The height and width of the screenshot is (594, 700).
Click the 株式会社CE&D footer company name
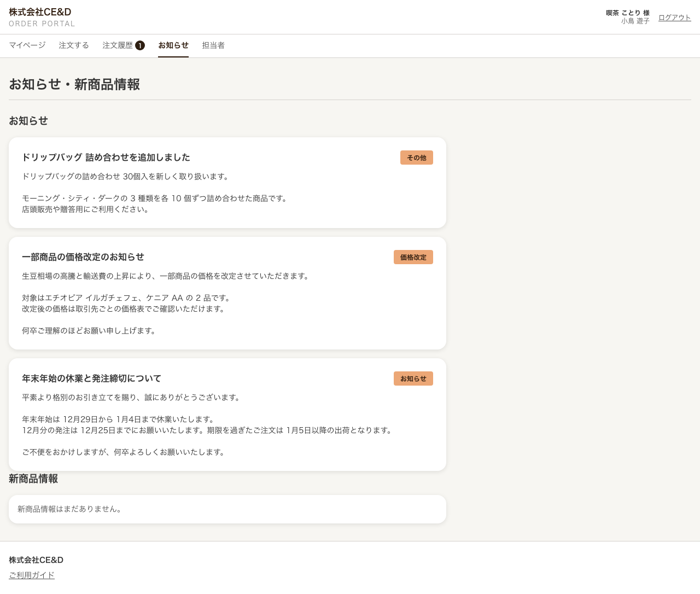click(x=36, y=560)
